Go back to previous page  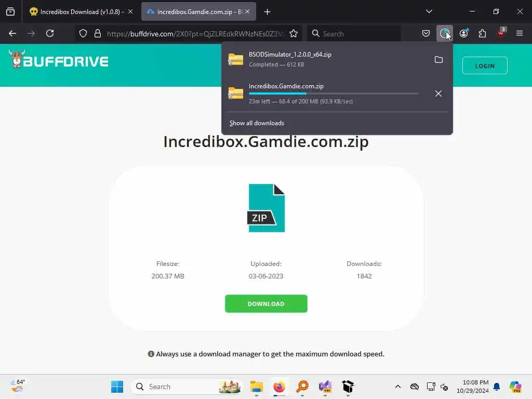12,34
